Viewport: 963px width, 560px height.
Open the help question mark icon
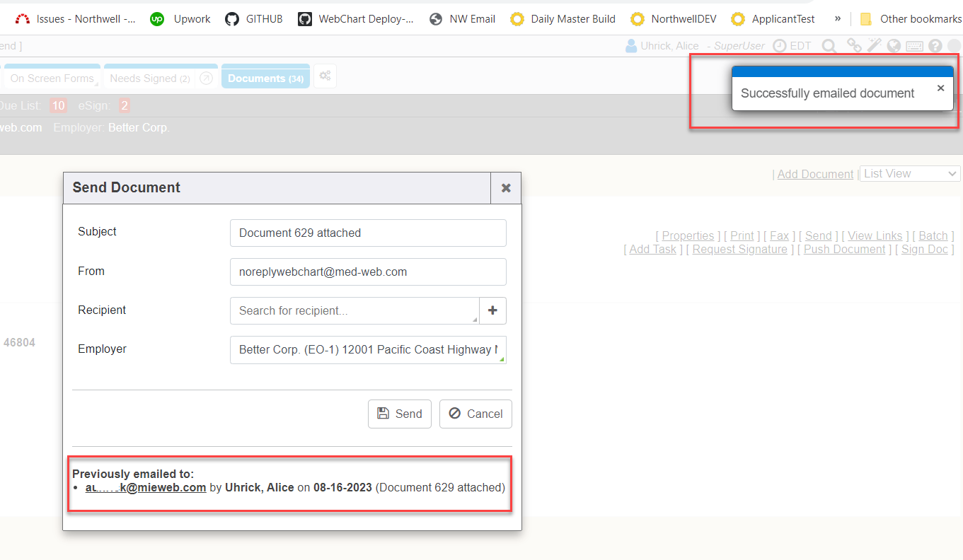click(935, 46)
